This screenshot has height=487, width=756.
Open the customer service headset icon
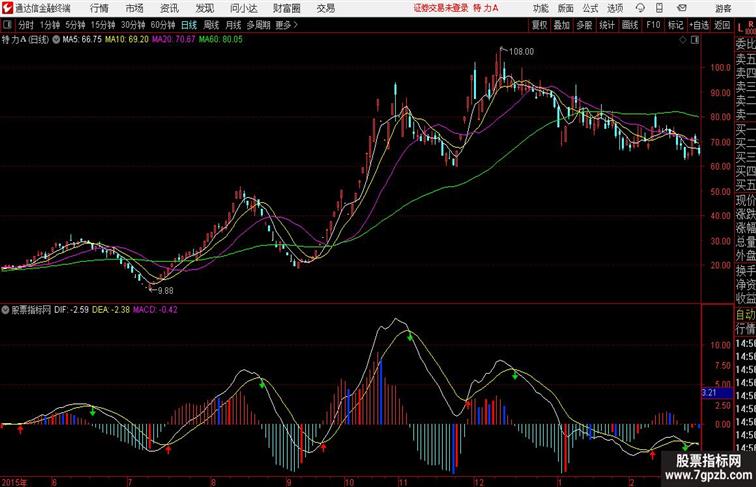[x=640, y=8]
